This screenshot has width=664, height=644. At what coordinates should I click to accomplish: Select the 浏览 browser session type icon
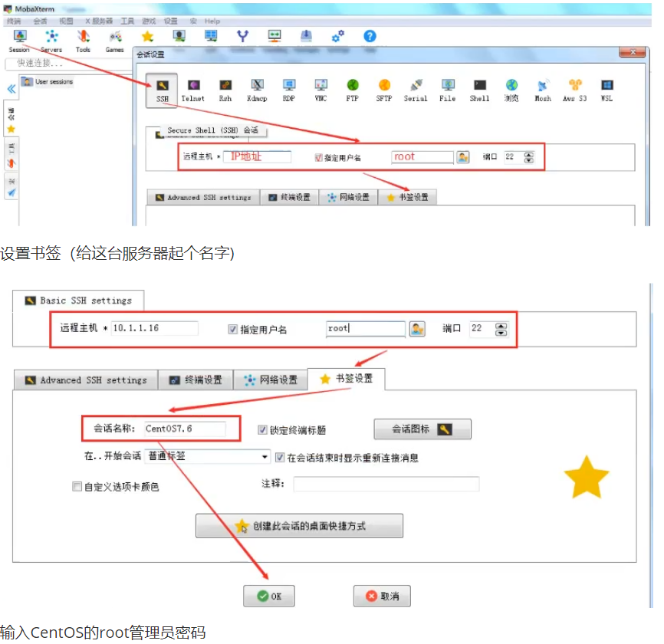tap(511, 90)
